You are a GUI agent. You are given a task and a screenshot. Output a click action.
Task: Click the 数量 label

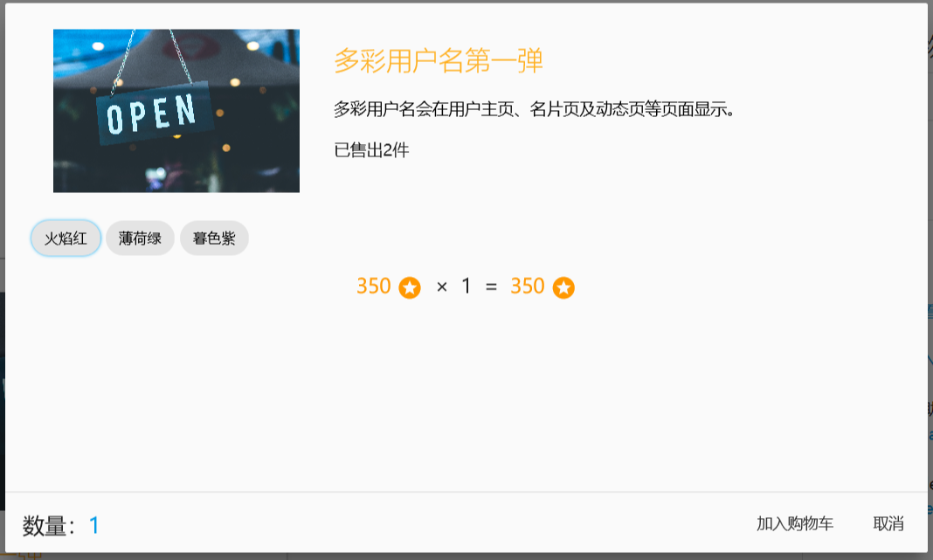click(45, 526)
